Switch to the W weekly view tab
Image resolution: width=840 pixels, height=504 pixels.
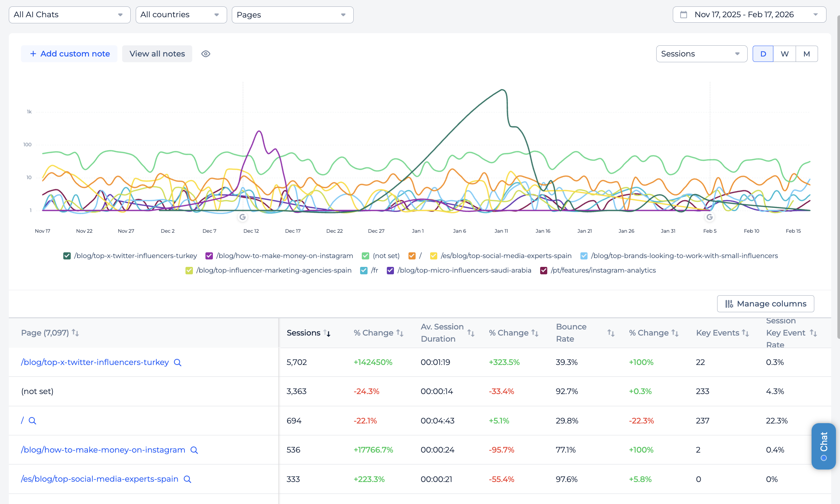(x=784, y=54)
